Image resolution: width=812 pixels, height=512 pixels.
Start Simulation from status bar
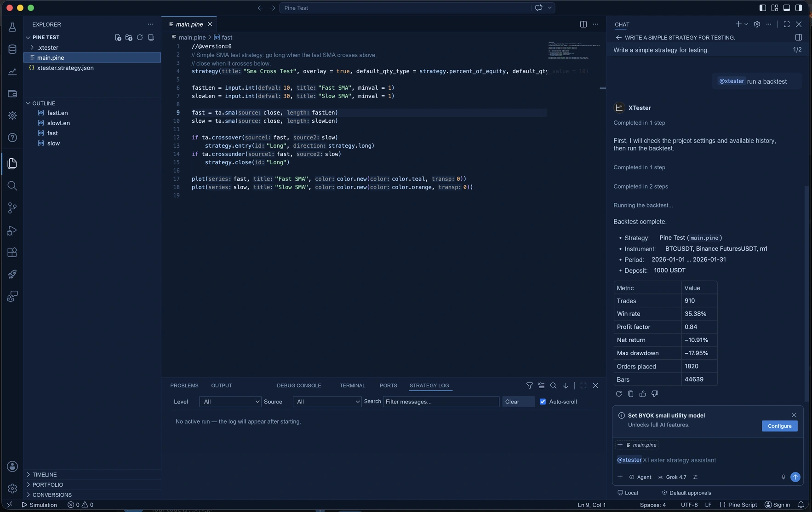click(x=39, y=505)
